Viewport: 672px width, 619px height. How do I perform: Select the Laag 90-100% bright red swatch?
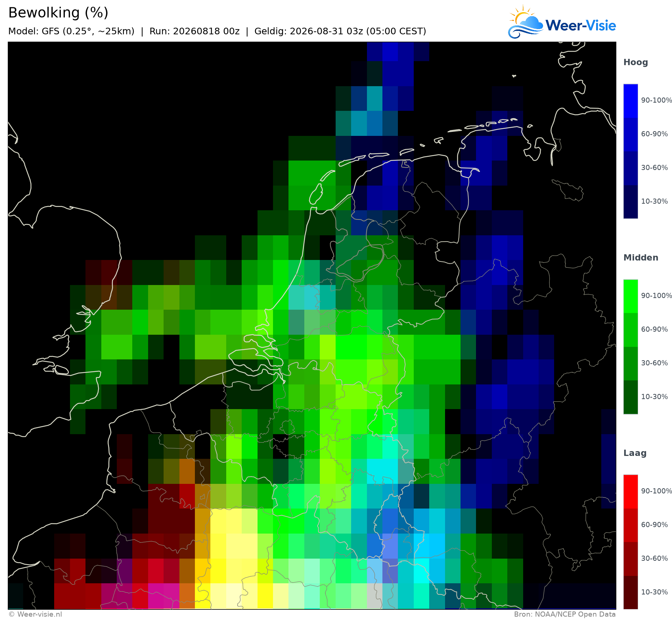click(x=630, y=492)
